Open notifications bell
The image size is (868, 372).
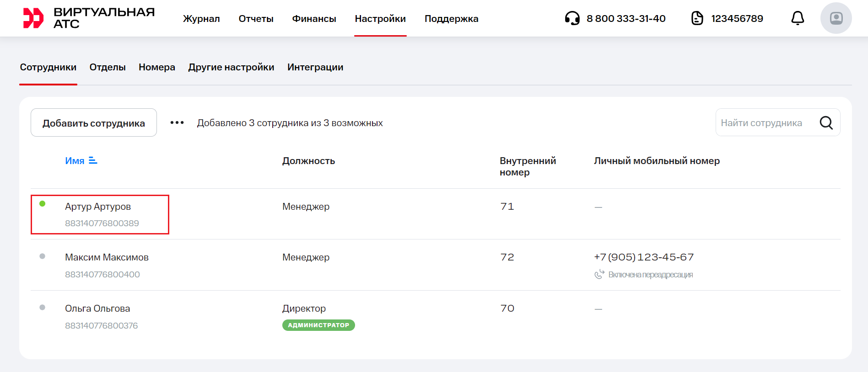pyautogui.click(x=798, y=18)
